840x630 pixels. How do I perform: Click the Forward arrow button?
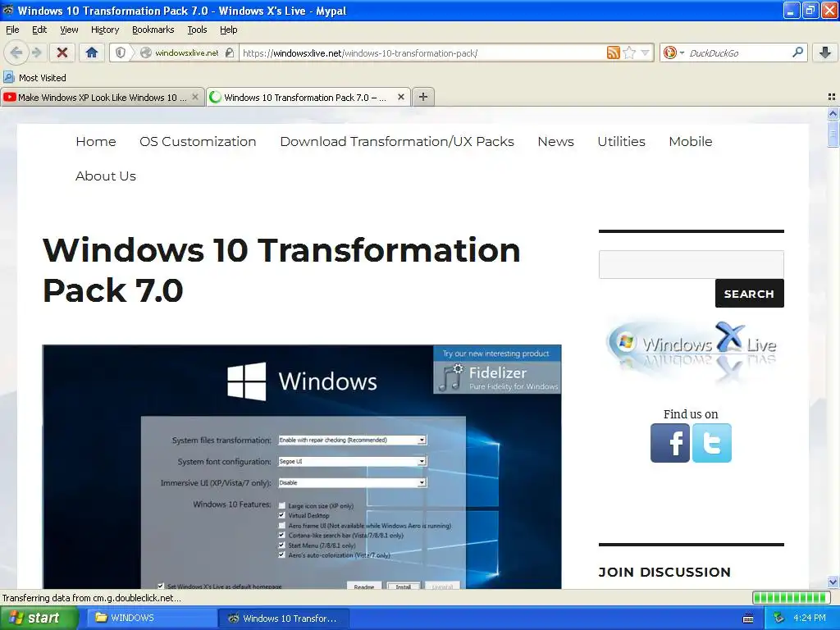coord(37,52)
